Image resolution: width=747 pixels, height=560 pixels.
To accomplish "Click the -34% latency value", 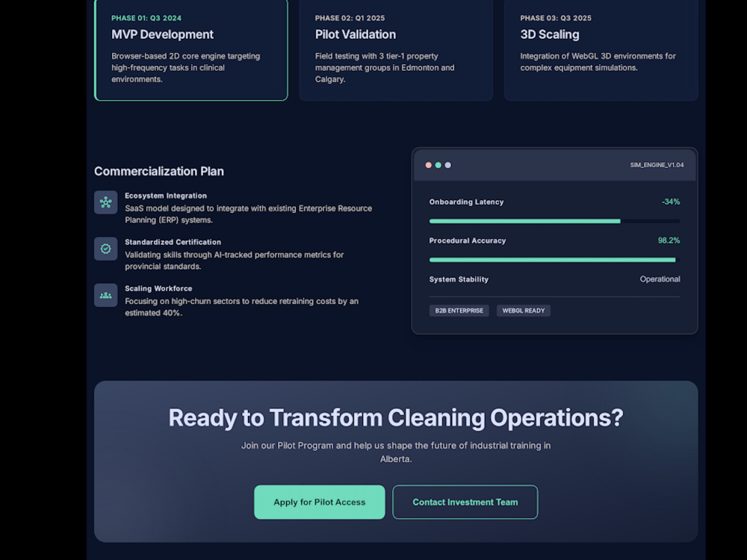I will (x=671, y=202).
